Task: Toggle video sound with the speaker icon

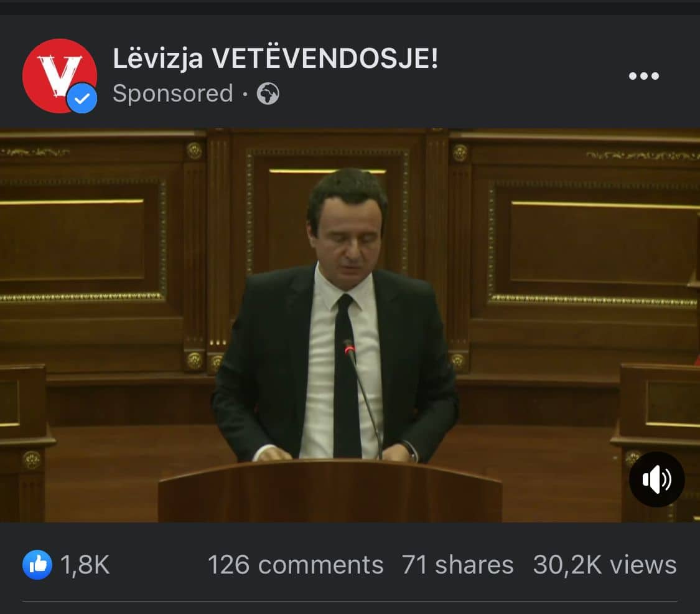Action: pos(656,479)
